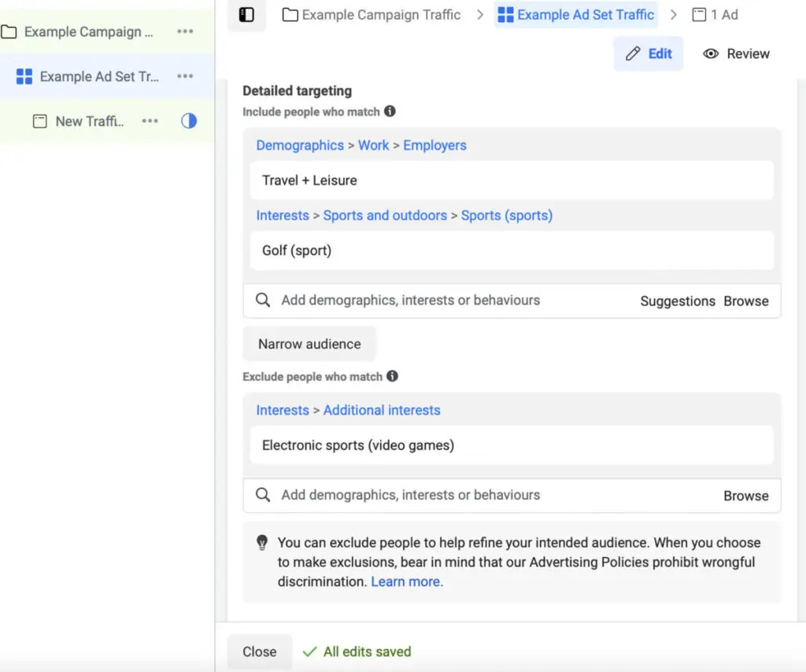Open Suggestions for included targeting

pyautogui.click(x=677, y=301)
